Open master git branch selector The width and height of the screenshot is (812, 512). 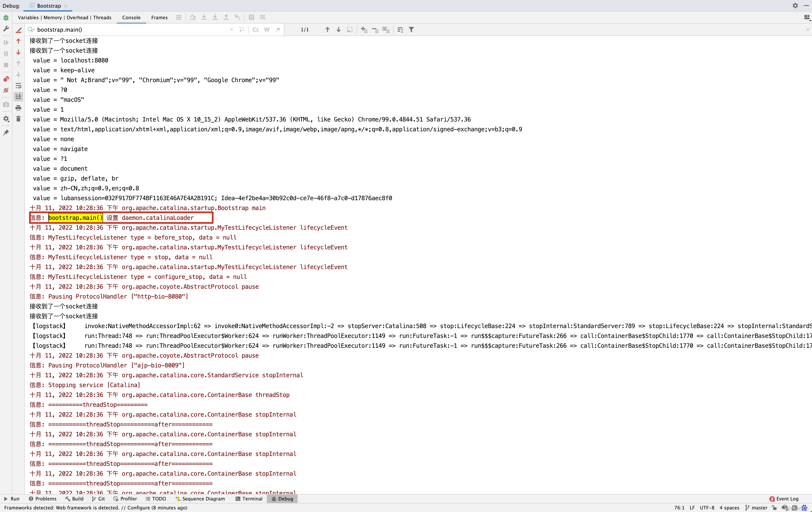point(756,508)
